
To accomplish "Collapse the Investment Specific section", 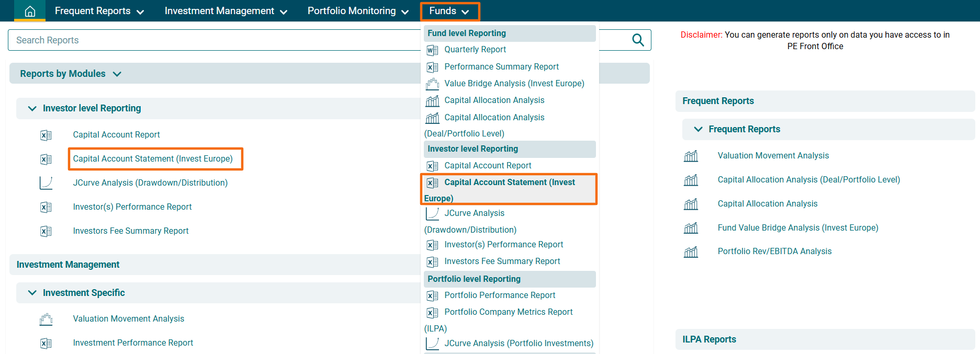I will (x=32, y=293).
